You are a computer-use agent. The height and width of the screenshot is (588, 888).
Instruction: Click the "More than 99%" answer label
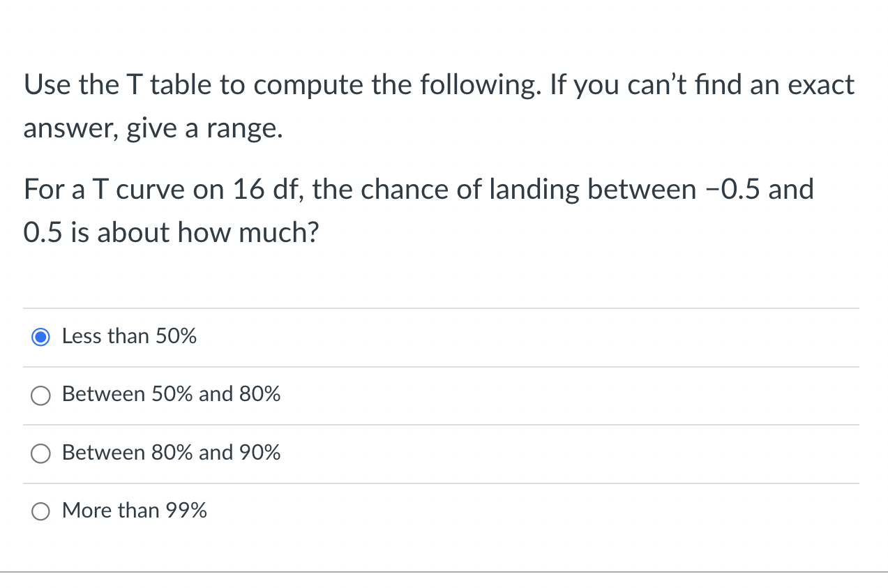tap(134, 511)
